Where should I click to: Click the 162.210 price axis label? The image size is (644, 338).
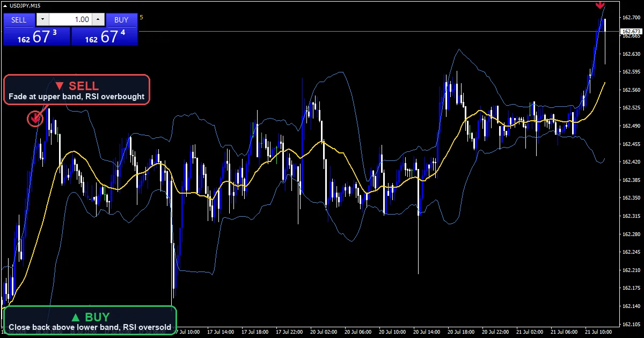[x=631, y=270]
